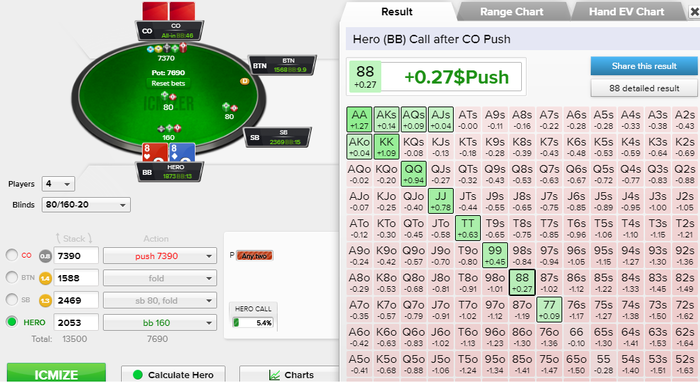
Task: Select the 55 hand cell
Action: click(604, 364)
